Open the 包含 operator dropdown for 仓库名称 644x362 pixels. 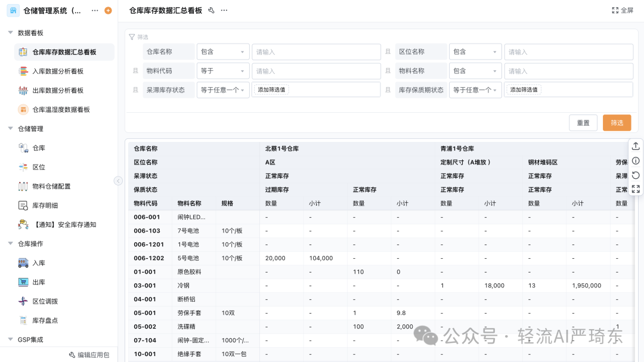[x=222, y=51]
